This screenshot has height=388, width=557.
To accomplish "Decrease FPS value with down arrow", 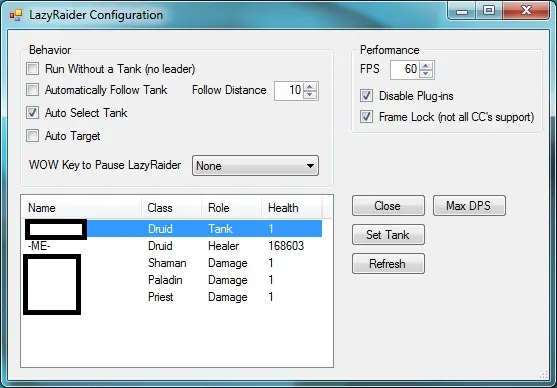I will (x=426, y=74).
